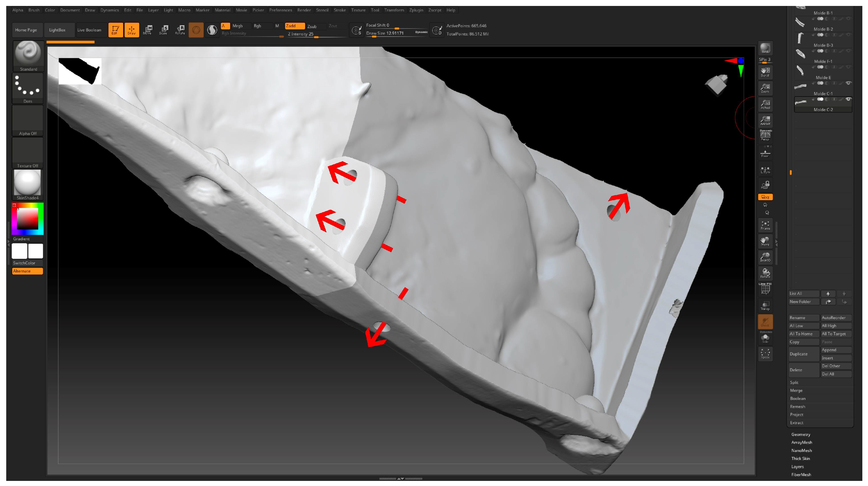Toggle visibility of Molde C-1 subtool
Viewport: 868px width, 486px height.
[x=848, y=83]
